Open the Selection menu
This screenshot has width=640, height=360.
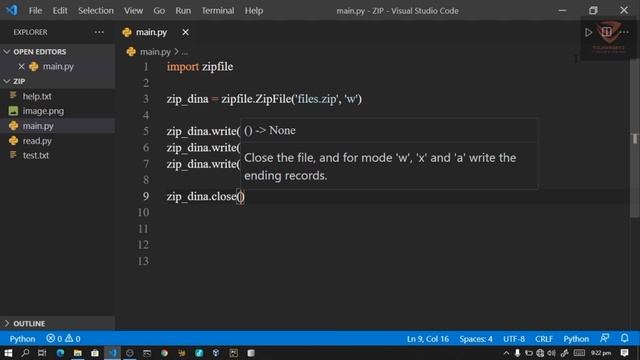coord(96,11)
